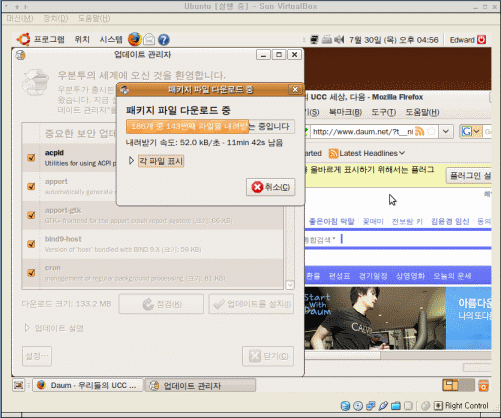Click the package download progress bar
The width and height of the screenshot is (501, 418).
pyautogui.click(x=210, y=126)
